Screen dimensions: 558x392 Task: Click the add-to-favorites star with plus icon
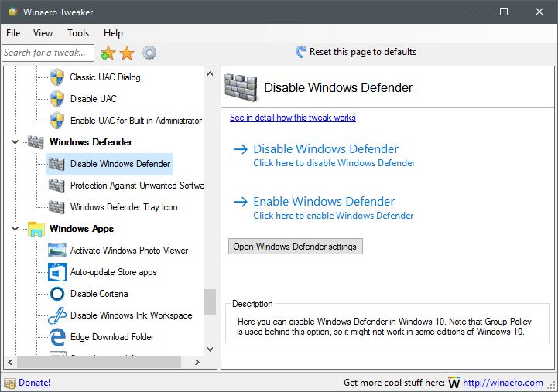tap(108, 53)
